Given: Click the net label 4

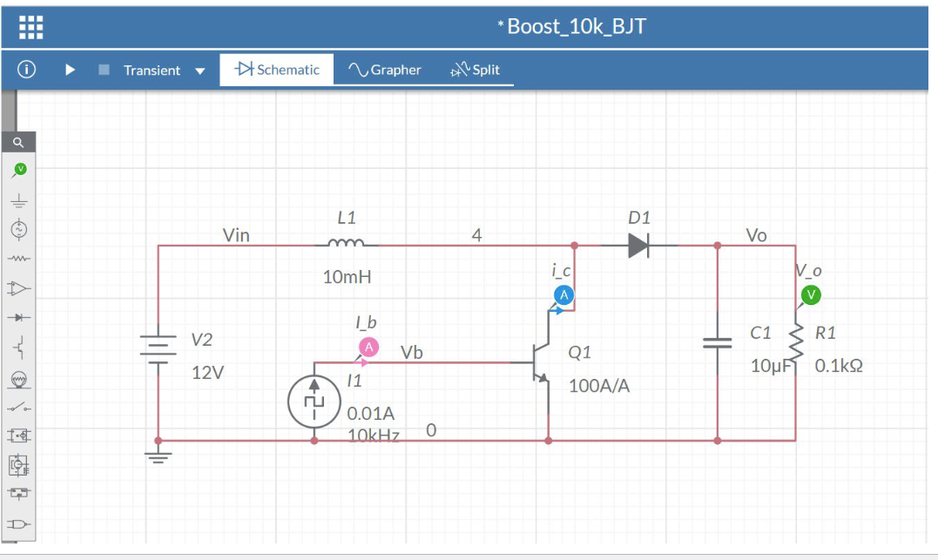Looking at the screenshot, I should [x=476, y=235].
